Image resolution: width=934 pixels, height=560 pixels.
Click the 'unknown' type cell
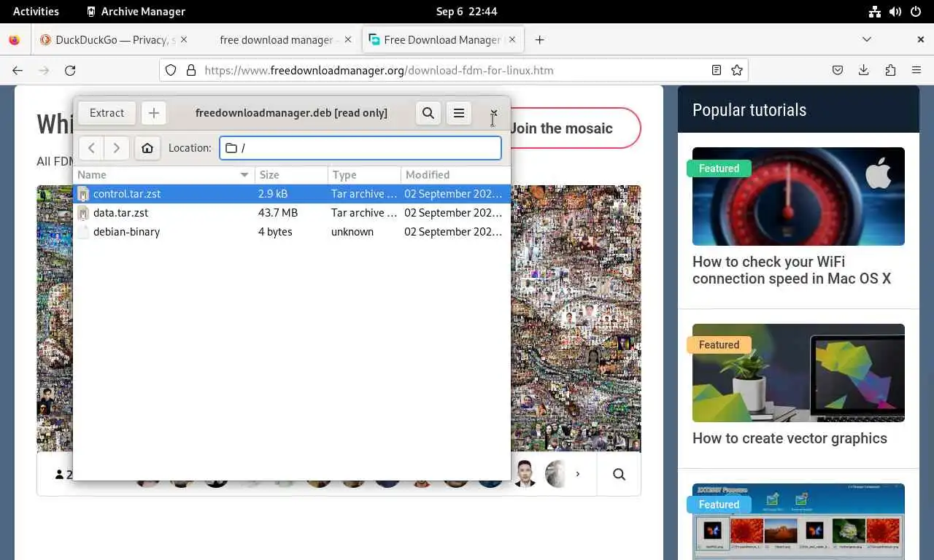(x=352, y=232)
